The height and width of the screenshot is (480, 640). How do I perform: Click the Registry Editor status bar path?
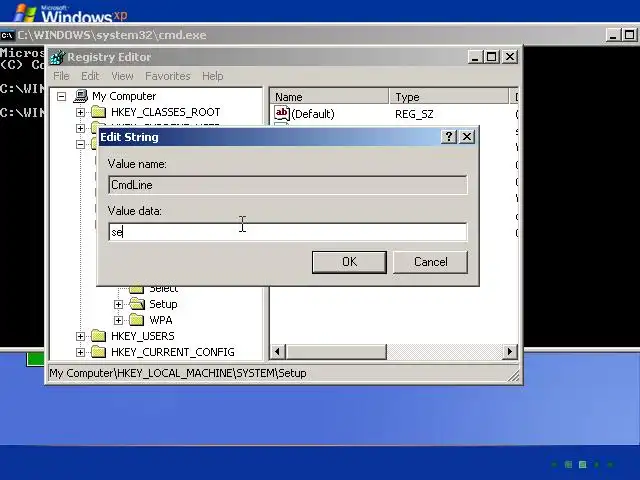pos(178,373)
